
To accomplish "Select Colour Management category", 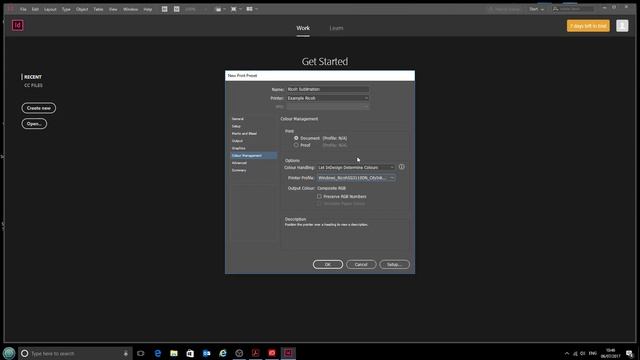I will click(253, 156).
